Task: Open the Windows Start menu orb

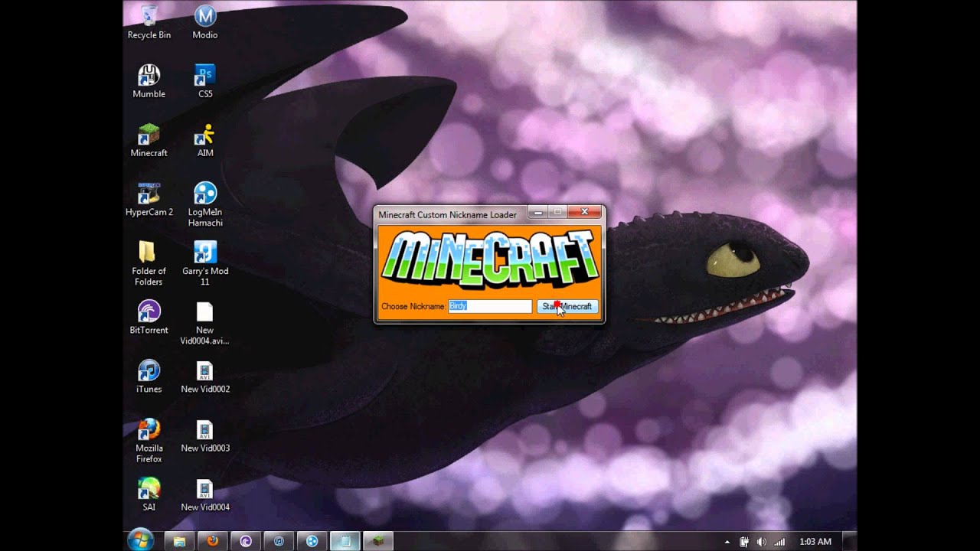Action: [x=140, y=540]
